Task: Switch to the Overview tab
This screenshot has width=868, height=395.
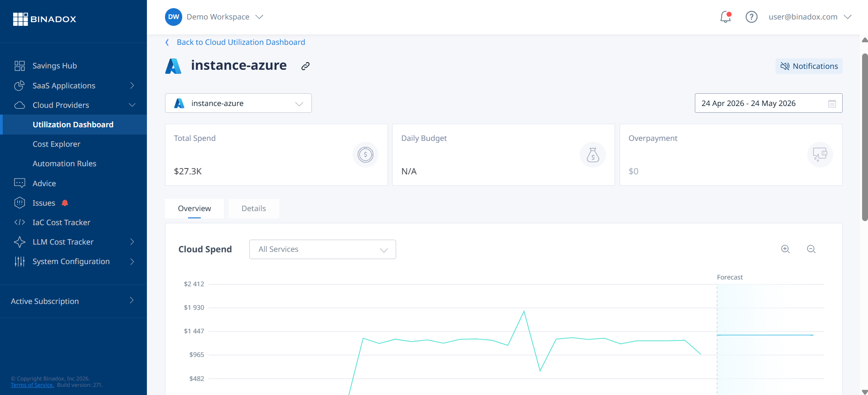Action: coord(194,208)
